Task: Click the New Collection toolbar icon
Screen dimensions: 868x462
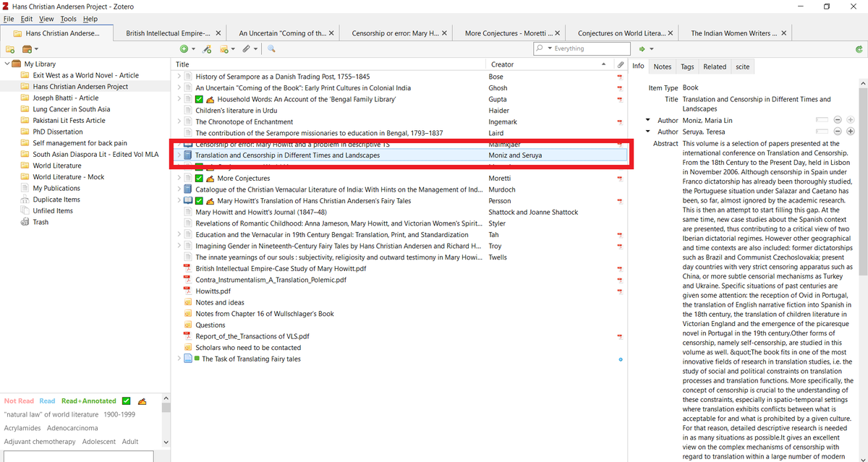Action: coord(10,49)
